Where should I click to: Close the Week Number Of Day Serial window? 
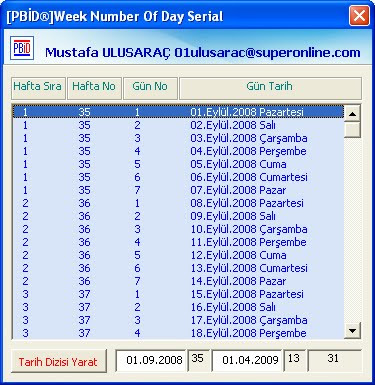(359, 16)
